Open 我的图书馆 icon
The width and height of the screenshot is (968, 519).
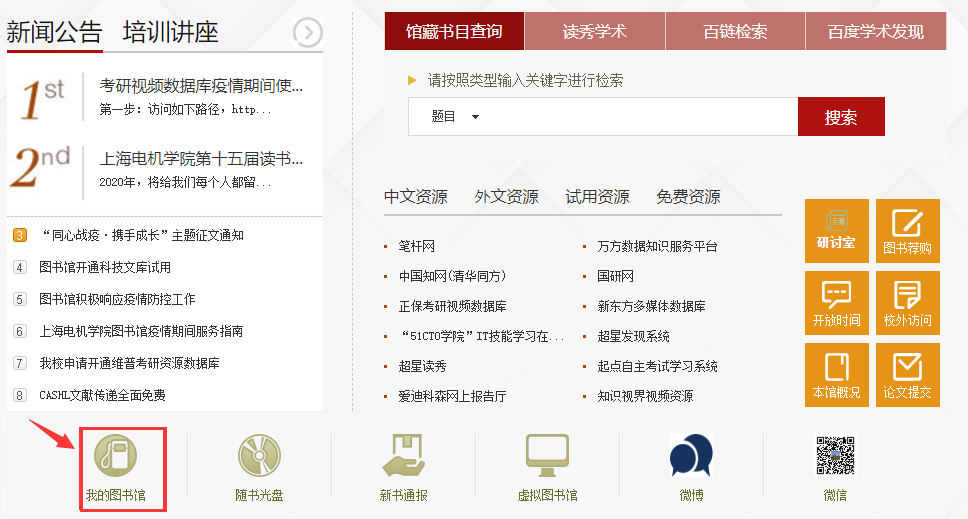click(x=115, y=457)
